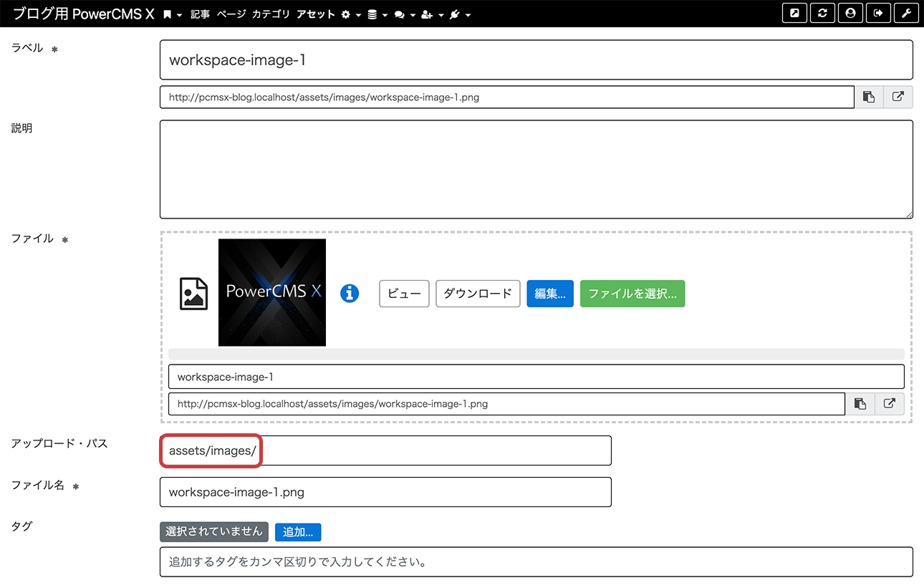
Task: Focus the ファイル名 input workspace-image-1.png
Action: (385, 492)
